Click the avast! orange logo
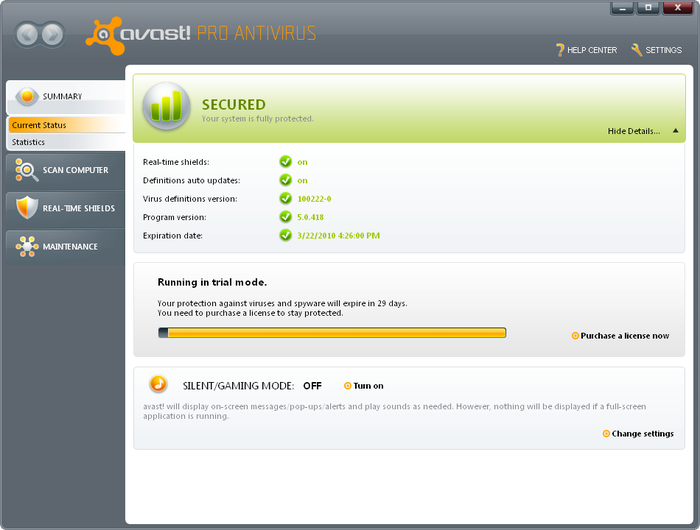 click(105, 36)
